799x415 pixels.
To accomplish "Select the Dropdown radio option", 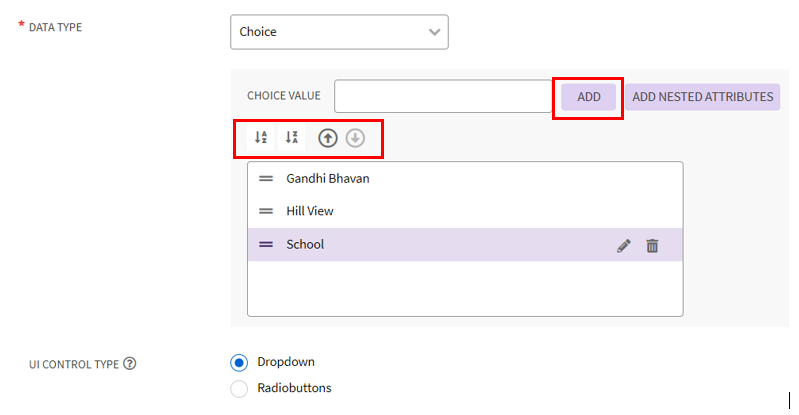I will click(239, 362).
